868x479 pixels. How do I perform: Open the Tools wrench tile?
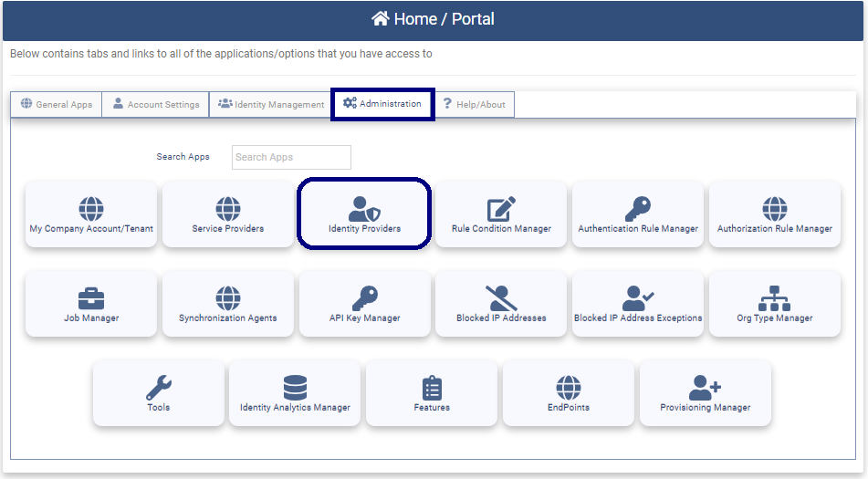(x=159, y=393)
